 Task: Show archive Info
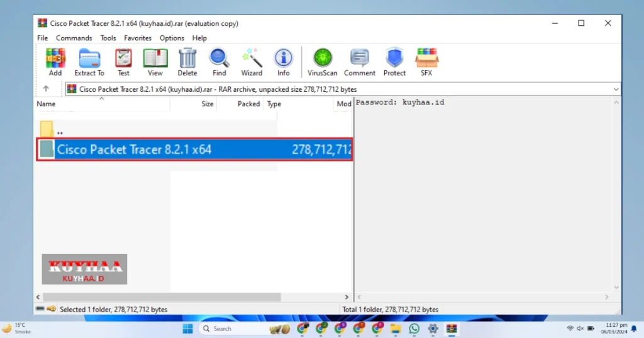283,62
